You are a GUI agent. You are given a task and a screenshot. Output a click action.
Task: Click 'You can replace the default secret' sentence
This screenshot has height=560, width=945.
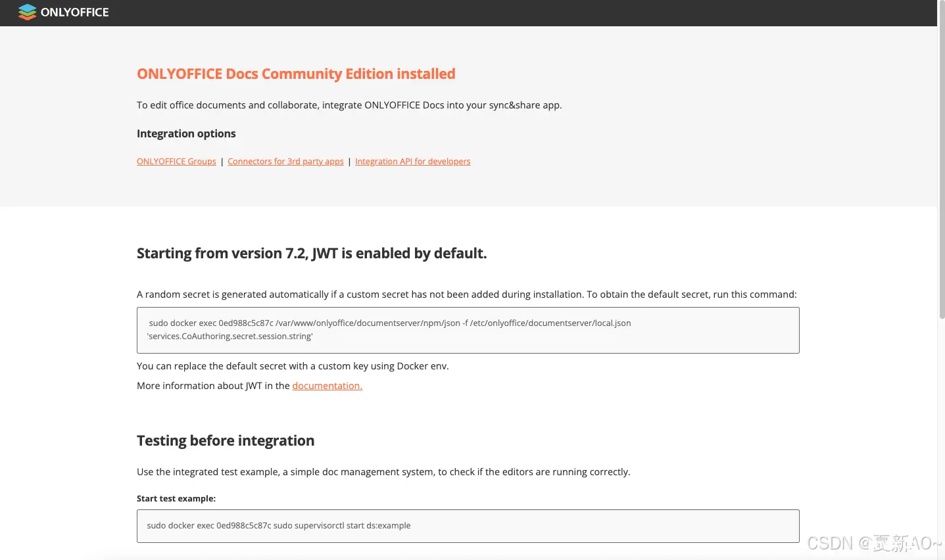[x=293, y=366]
